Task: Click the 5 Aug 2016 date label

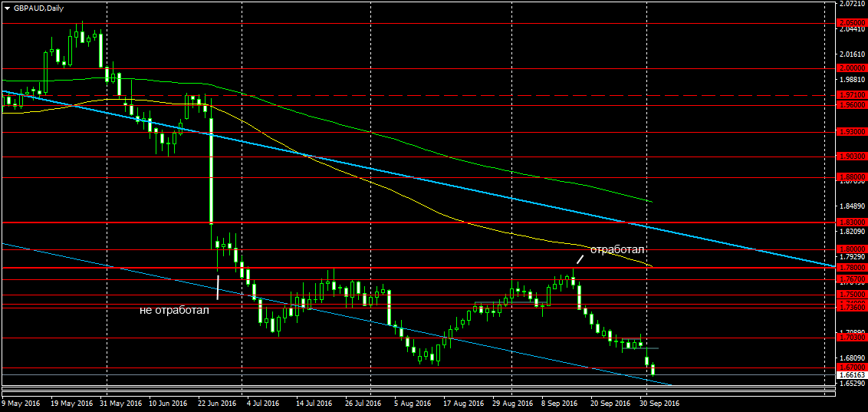Action: point(413,404)
